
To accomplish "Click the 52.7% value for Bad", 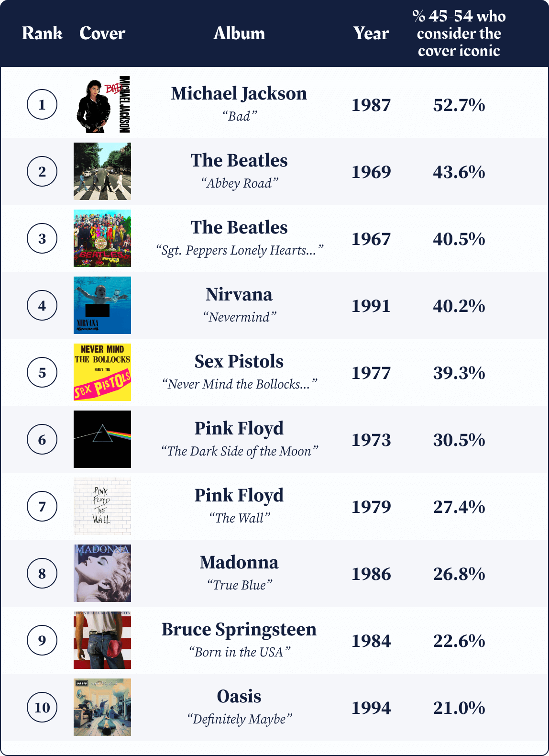I will pos(459,105).
